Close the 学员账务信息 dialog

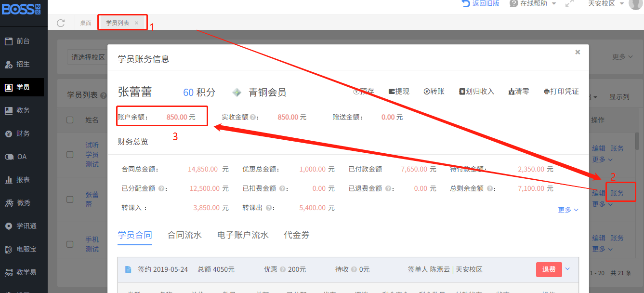[x=578, y=52]
